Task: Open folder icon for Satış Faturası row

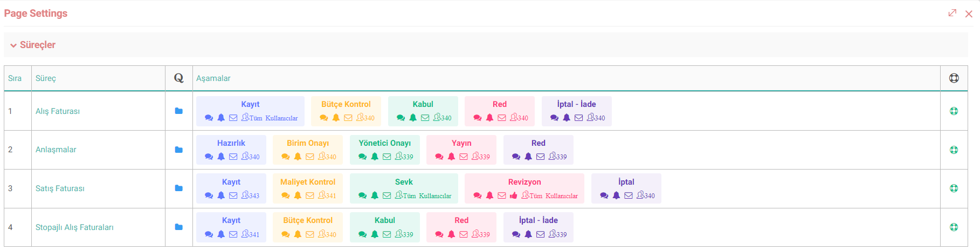Action: point(178,188)
